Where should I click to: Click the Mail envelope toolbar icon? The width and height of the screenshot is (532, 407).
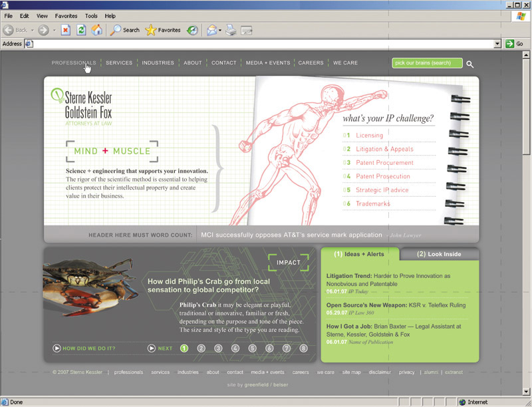pyautogui.click(x=211, y=30)
